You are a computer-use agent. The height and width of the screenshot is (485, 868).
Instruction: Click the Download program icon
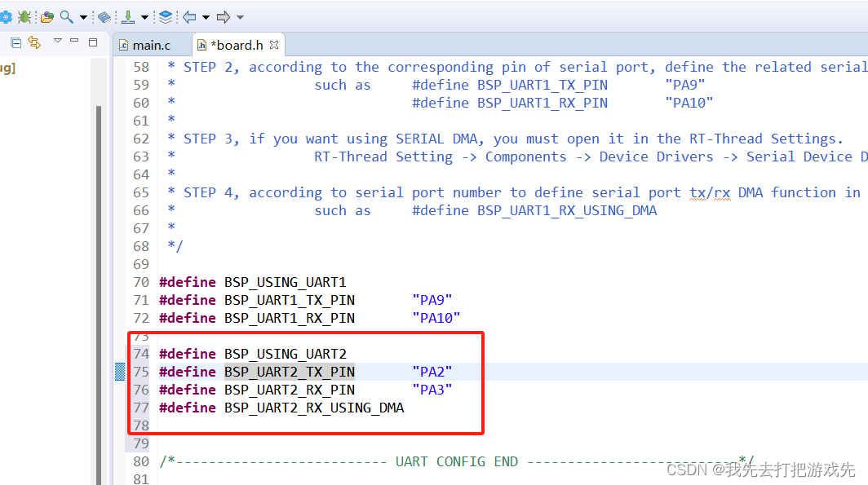128,16
